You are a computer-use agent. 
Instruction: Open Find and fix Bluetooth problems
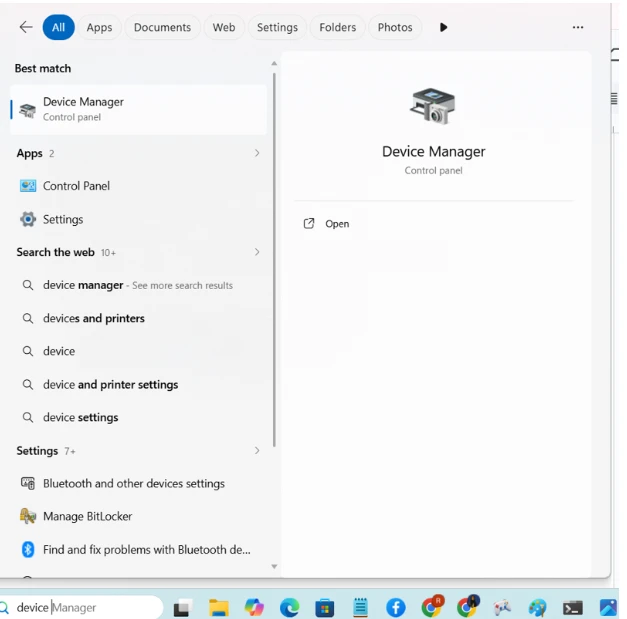click(138, 550)
